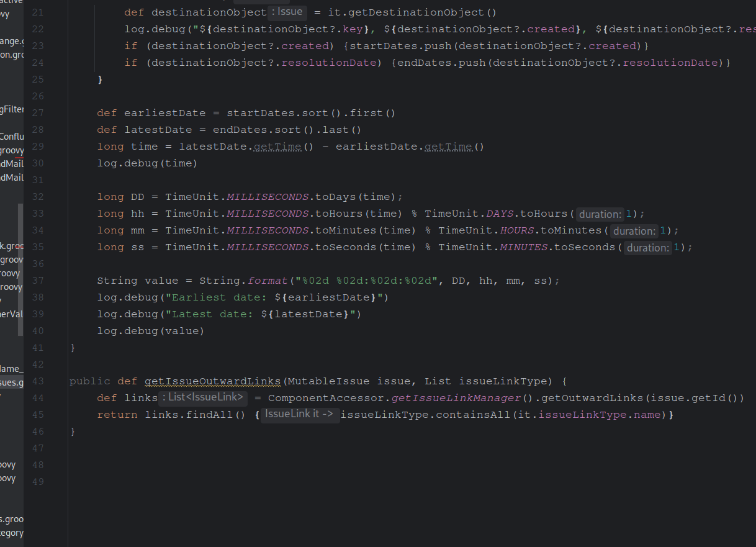This screenshot has width=756, height=547.
Task: Click line number 37 in the gutter
Action: coord(37,281)
